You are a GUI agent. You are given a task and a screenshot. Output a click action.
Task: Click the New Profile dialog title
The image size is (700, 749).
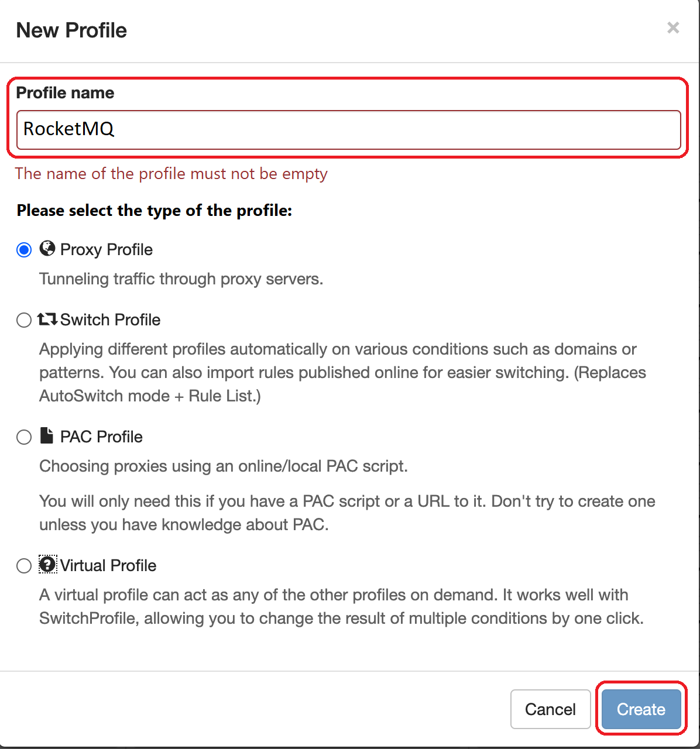click(71, 30)
